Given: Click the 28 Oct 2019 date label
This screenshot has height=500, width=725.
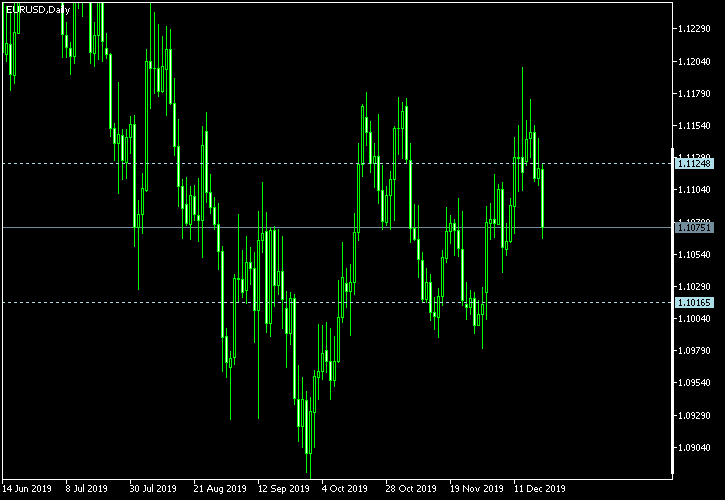Looking at the screenshot, I should 411,489.
